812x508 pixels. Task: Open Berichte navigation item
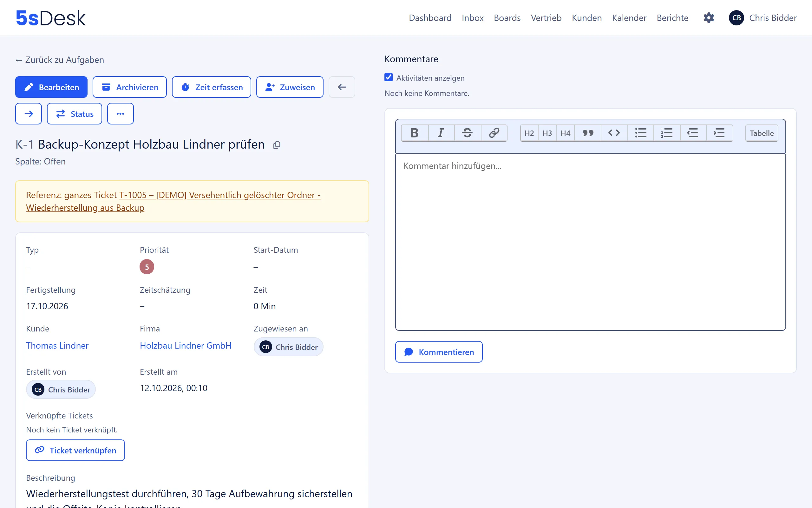click(x=672, y=18)
